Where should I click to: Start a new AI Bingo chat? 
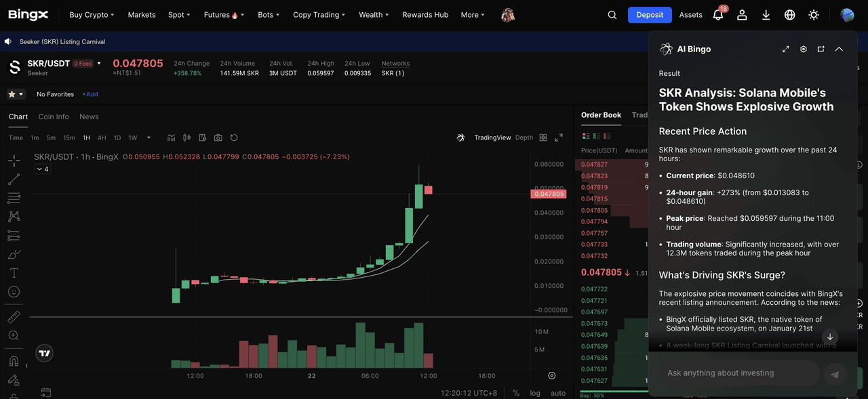click(x=821, y=49)
